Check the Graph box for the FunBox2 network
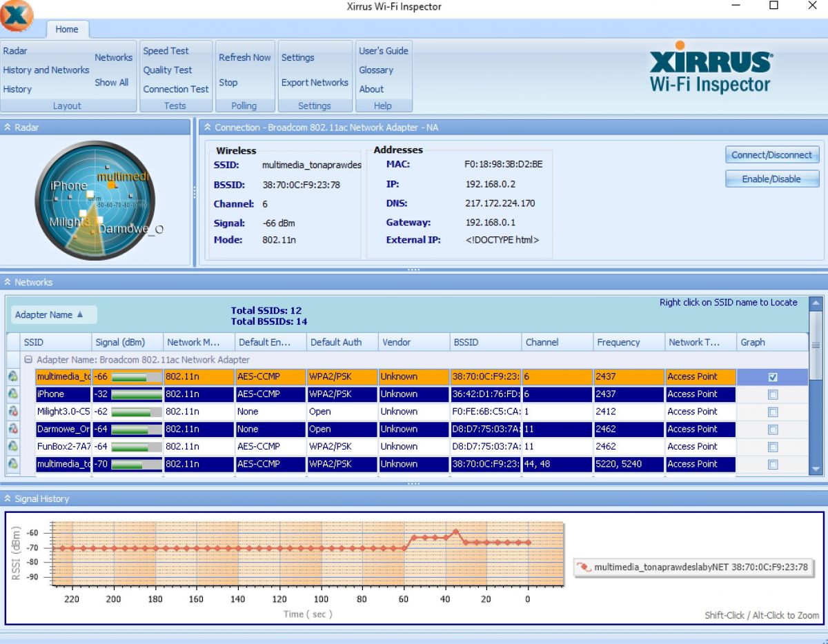Viewport: 828px width, 644px height. click(773, 447)
